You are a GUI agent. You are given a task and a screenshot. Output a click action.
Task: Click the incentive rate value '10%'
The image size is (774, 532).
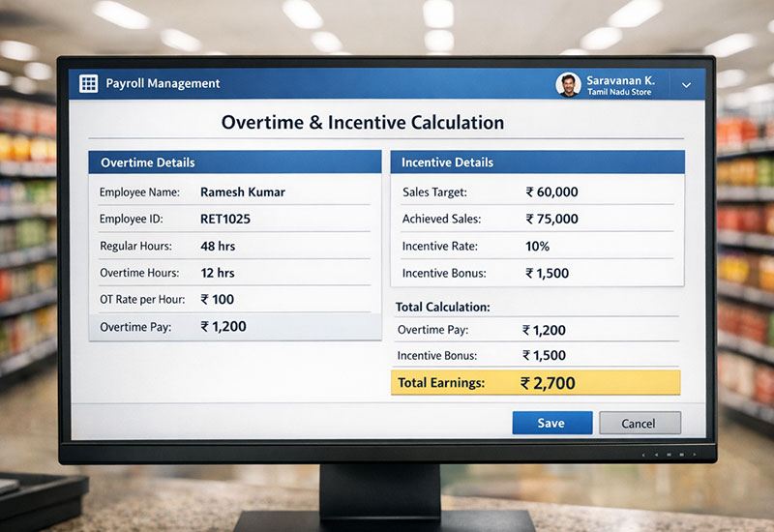pyautogui.click(x=537, y=246)
